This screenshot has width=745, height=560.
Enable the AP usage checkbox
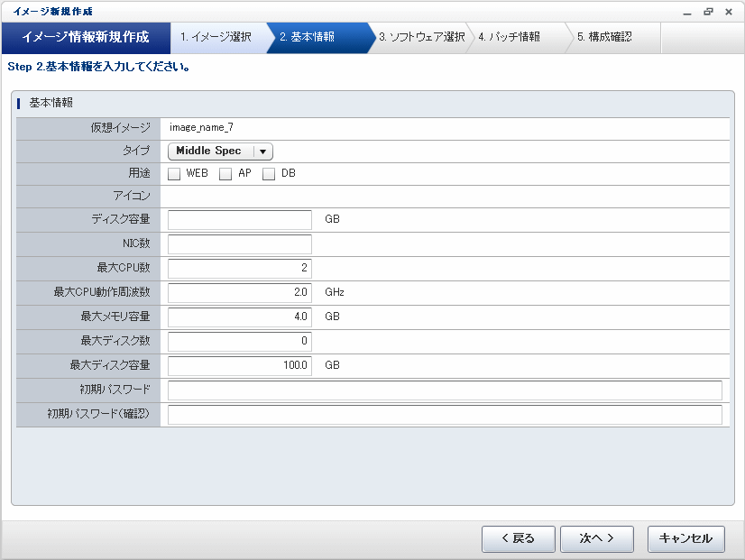226,174
